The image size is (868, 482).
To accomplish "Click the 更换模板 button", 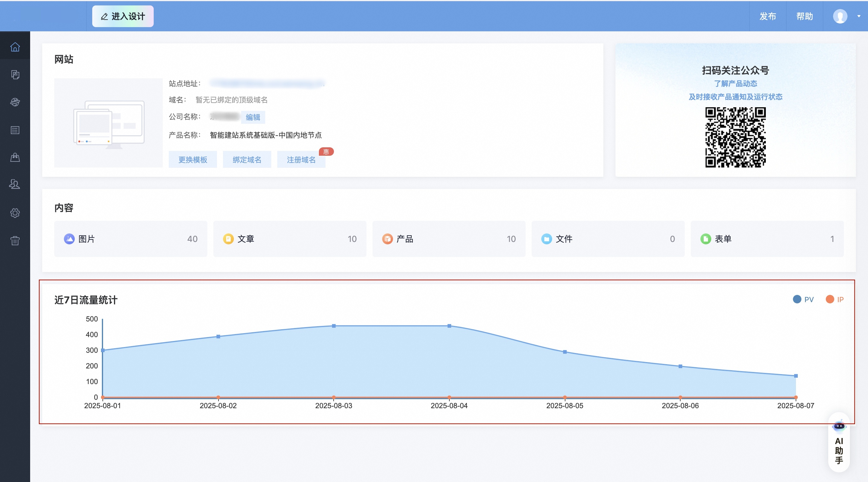I will click(192, 160).
